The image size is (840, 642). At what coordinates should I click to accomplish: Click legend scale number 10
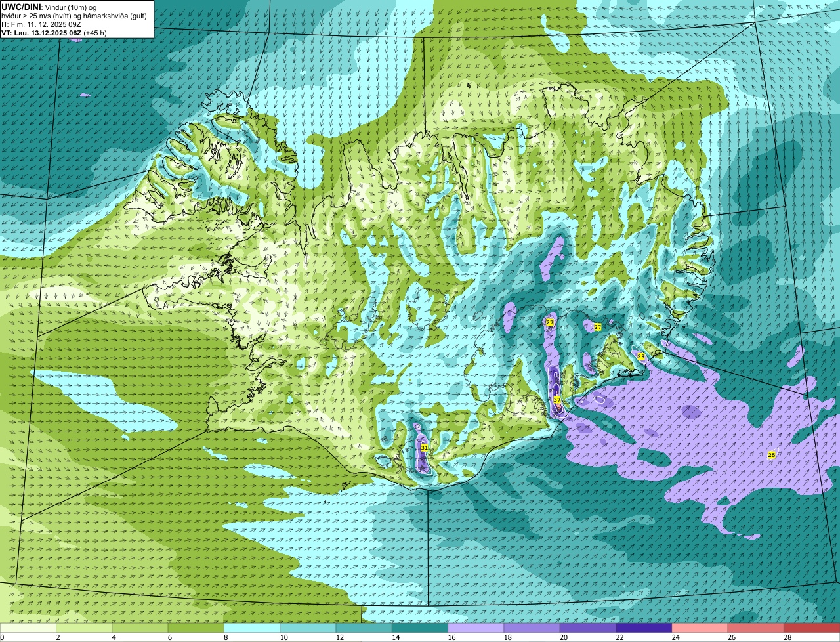pyautogui.click(x=283, y=637)
